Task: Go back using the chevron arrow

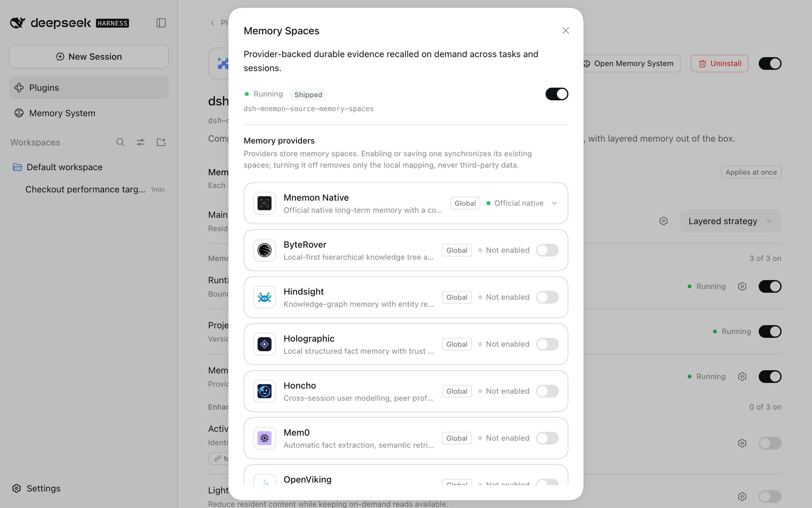Action: [213, 23]
